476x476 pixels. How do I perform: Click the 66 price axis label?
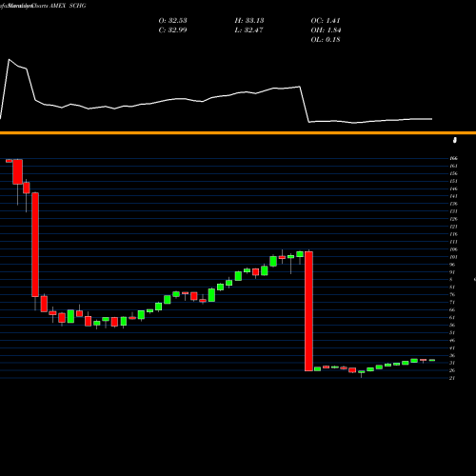tap(452, 310)
